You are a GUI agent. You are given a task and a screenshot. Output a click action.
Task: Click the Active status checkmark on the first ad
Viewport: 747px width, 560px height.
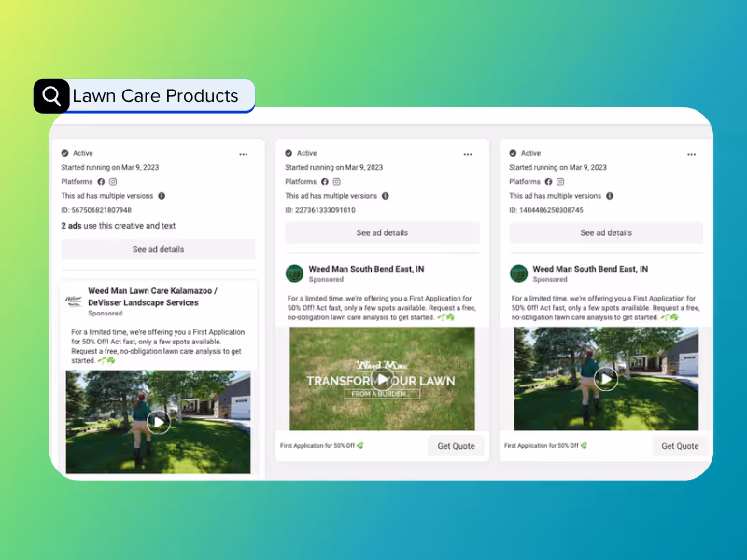pyautogui.click(x=63, y=153)
